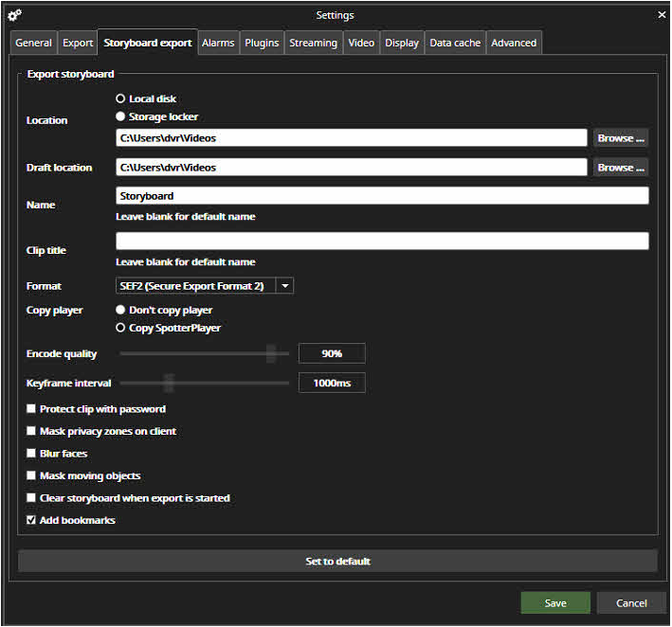The width and height of the screenshot is (672, 627).
Task: Save the storyboard export settings
Action: [555, 603]
